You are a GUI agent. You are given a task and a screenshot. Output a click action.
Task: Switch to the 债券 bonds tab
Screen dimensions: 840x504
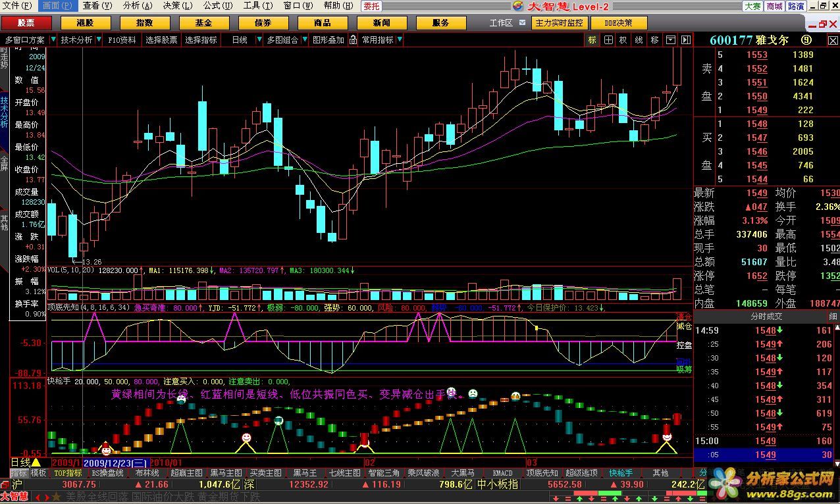pyautogui.click(x=263, y=23)
